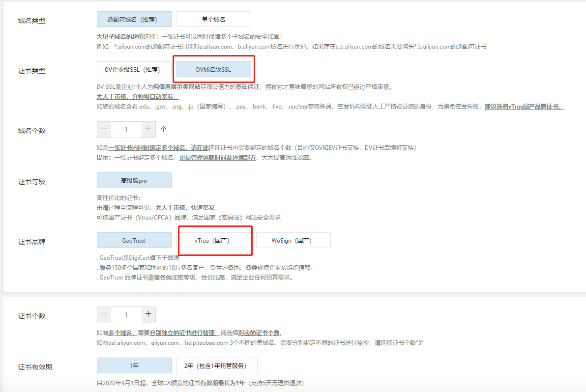This screenshot has width=586, height=392.
Task: Select 通配符域名（推荐） domain type
Action: 134,20
